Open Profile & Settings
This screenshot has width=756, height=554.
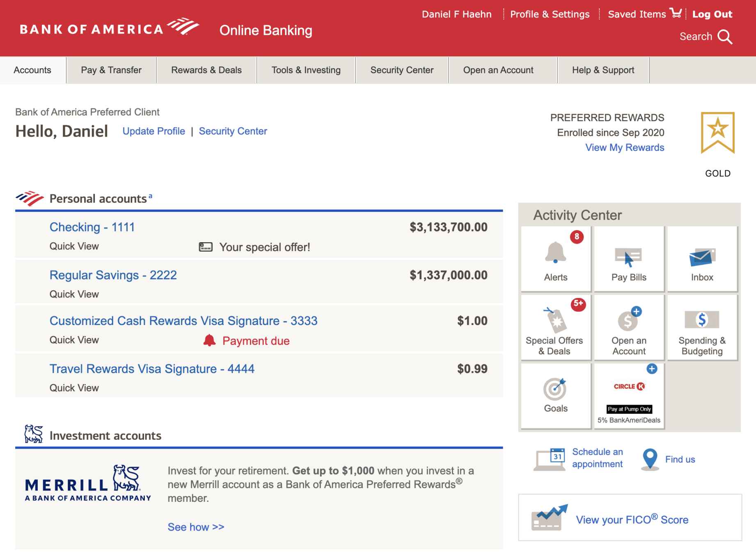(550, 14)
